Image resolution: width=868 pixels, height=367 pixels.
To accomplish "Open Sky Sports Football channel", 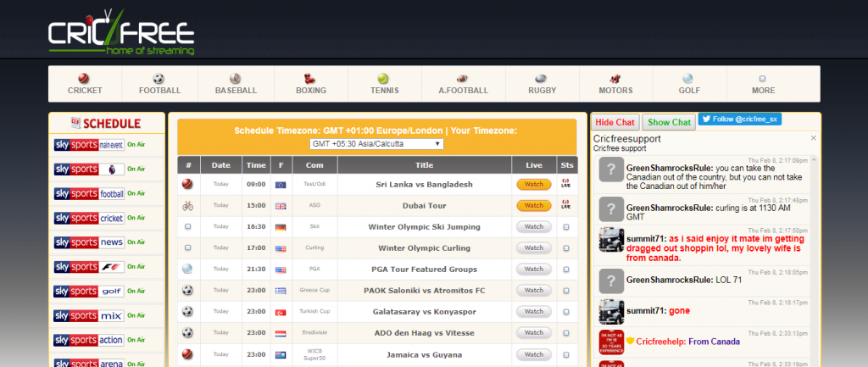I will pyautogui.click(x=89, y=194).
